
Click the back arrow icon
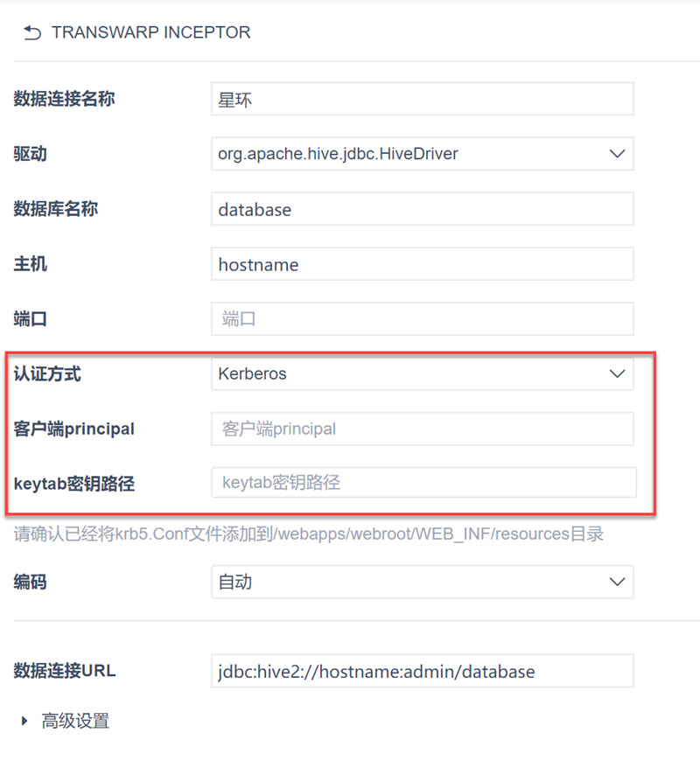(x=32, y=33)
